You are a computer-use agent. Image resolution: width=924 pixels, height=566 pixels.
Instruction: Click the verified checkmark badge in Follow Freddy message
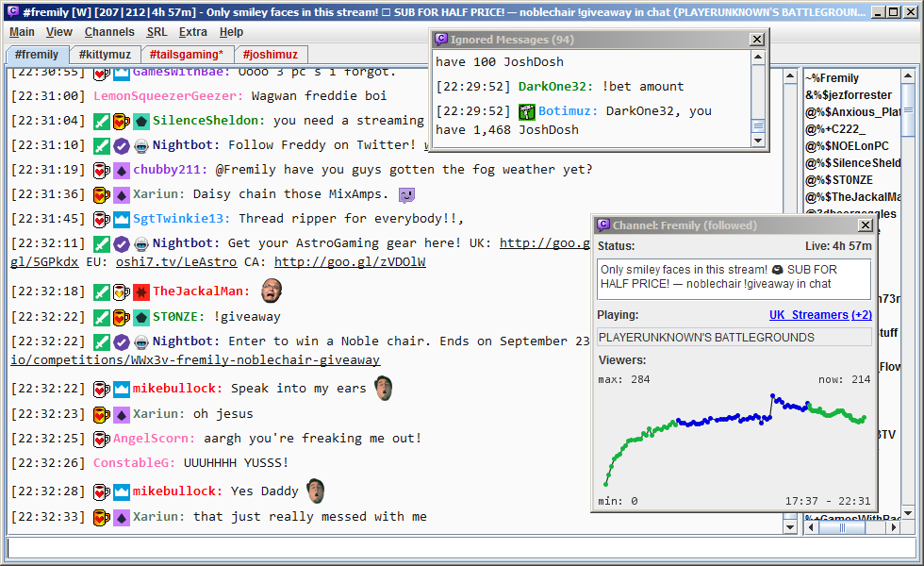[122, 145]
